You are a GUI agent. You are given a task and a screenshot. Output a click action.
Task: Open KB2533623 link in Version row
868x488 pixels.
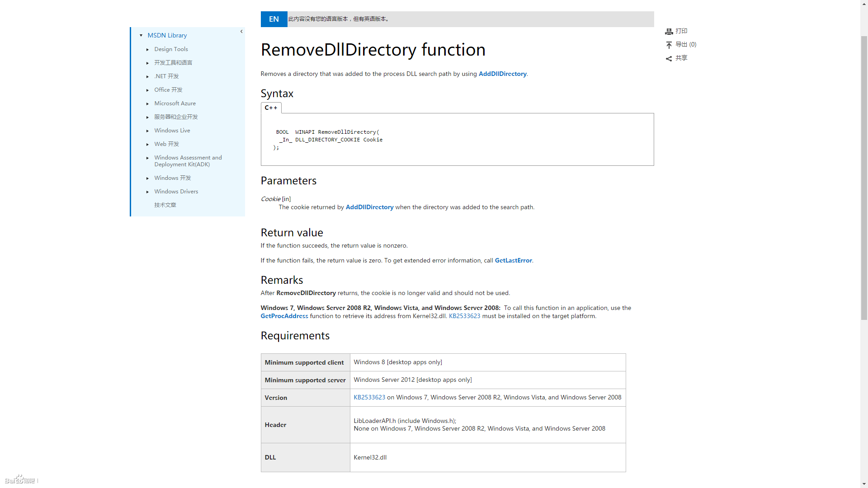point(369,398)
